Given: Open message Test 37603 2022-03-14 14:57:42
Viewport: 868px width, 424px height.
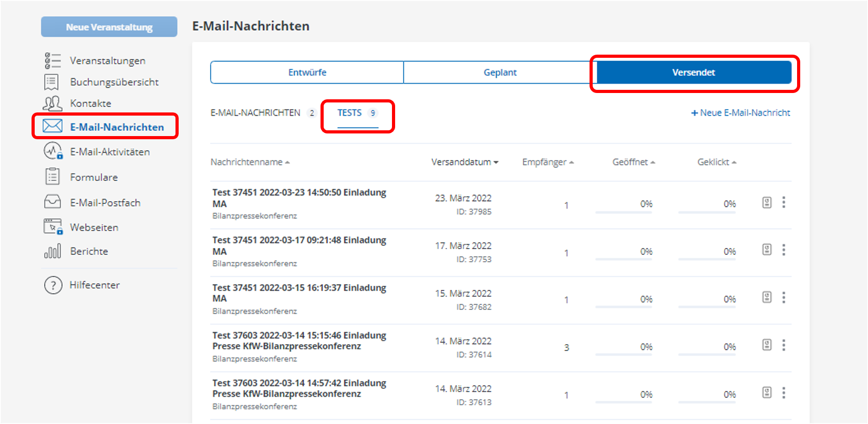Looking at the screenshot, I should click(299, 388).
